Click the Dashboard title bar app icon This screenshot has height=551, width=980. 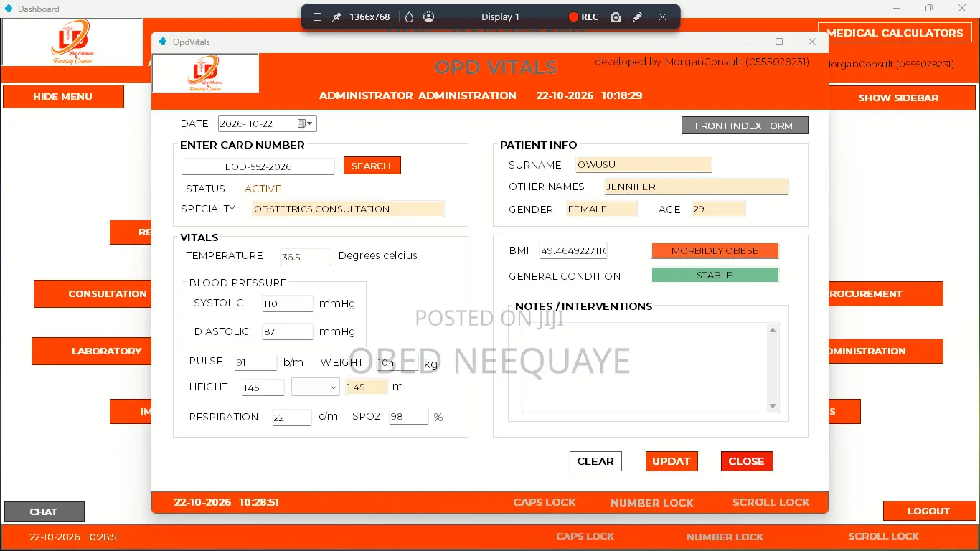pos(8,9)
